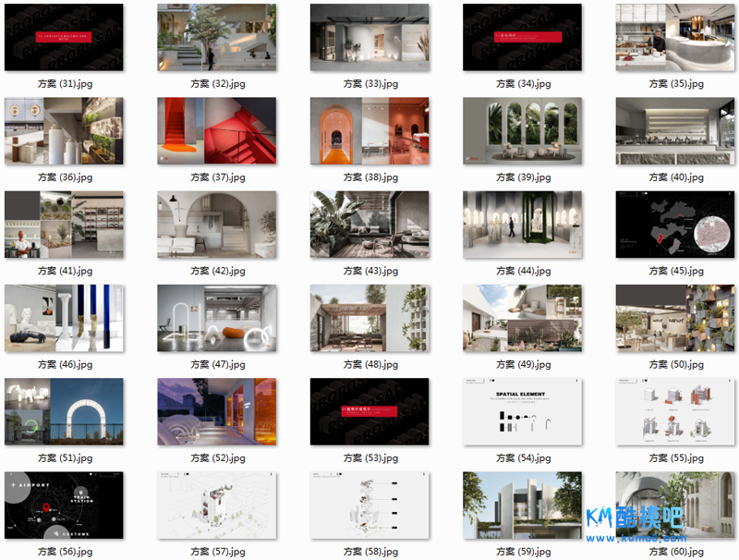The width and height of the screenshot is (739, 560).
Task: Click the file name label 方案 (33).jpg
Action: [x=370, y=84]
